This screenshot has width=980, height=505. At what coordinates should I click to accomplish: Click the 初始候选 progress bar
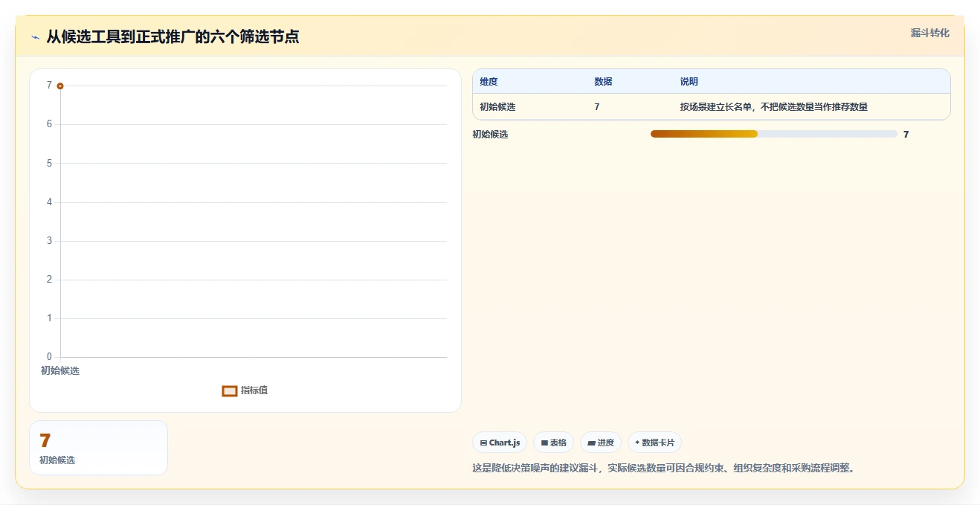pos(773,134)
